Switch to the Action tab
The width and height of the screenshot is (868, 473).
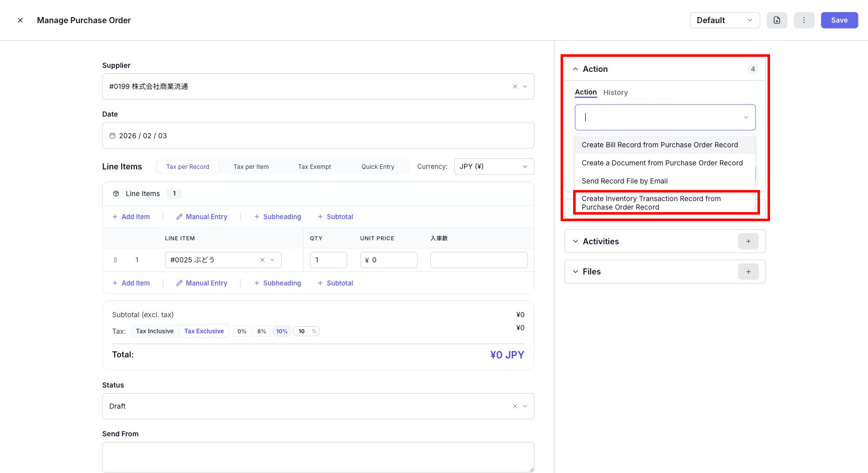pyautogui.click(x=586, y=92)
